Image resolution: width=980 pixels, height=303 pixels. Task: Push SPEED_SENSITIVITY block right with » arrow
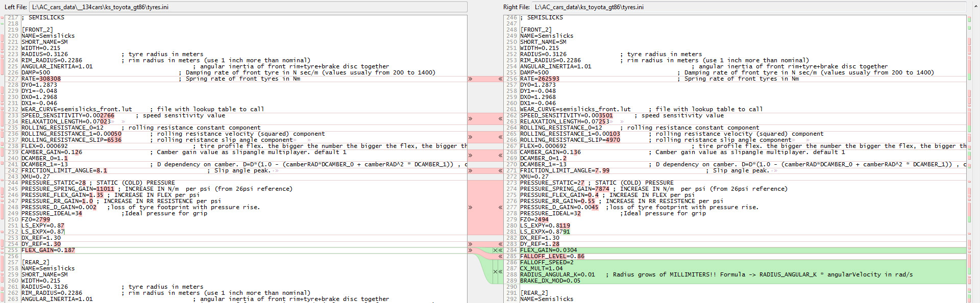pyautogui.click(x=470, y=119)
